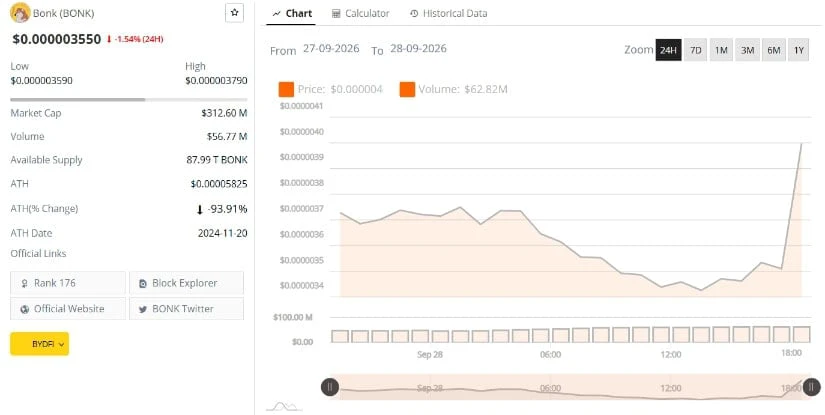
Task: Switch to the Chart tab
Action: tap(292, 14)
